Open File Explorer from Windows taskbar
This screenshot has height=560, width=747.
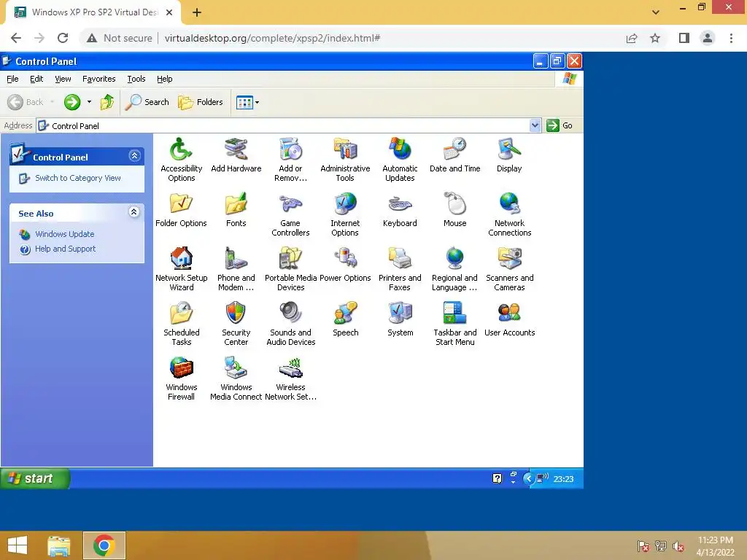pyautogui.click(x=59, y=545)
